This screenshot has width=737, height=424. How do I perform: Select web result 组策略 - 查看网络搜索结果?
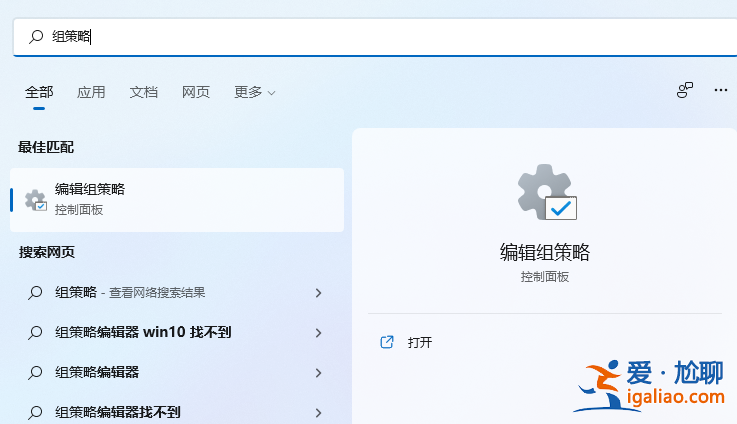(x=177, y=293)
